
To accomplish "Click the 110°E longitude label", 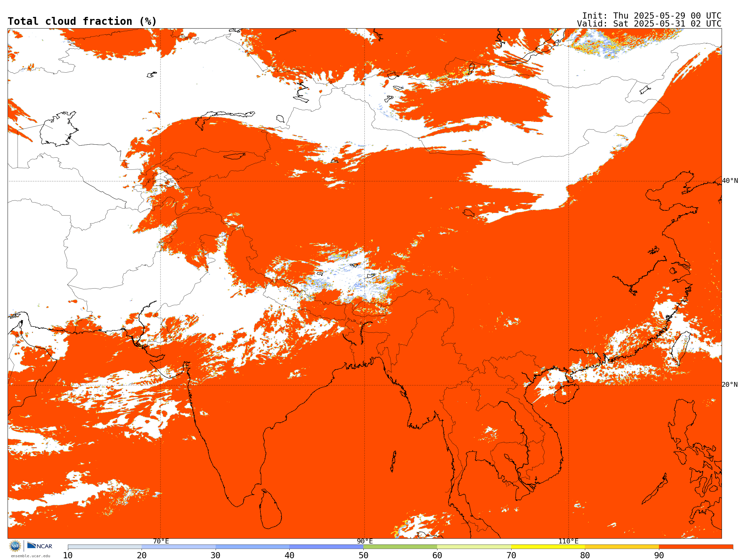I will (x=568, y=541).
